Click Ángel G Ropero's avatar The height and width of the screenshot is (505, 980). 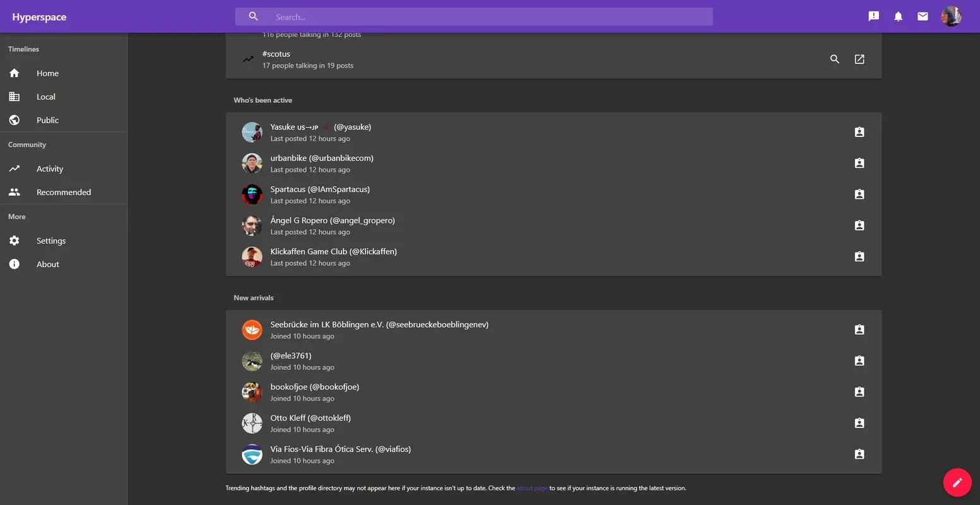252,225
